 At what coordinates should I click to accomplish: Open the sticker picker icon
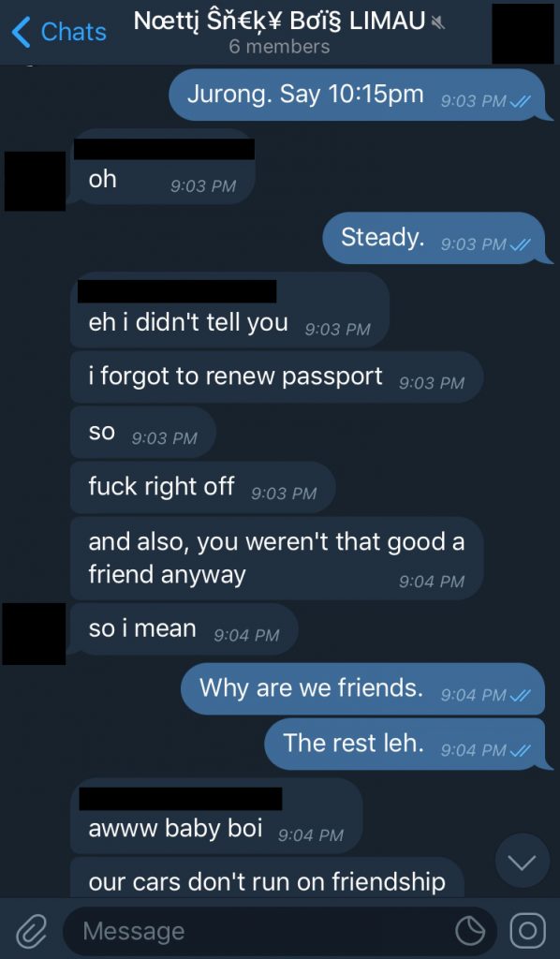470,931
